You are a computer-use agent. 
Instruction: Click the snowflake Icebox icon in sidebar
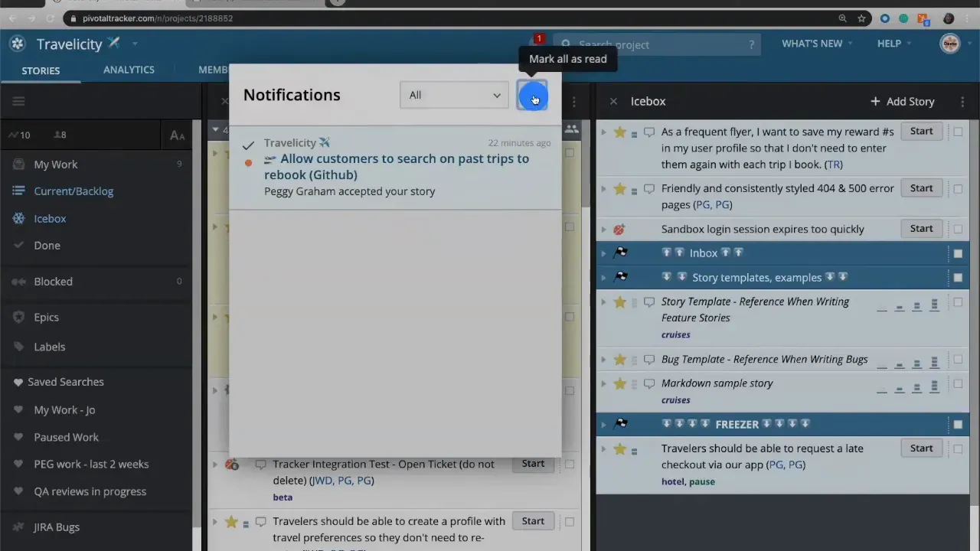click(x=17, y=218)
